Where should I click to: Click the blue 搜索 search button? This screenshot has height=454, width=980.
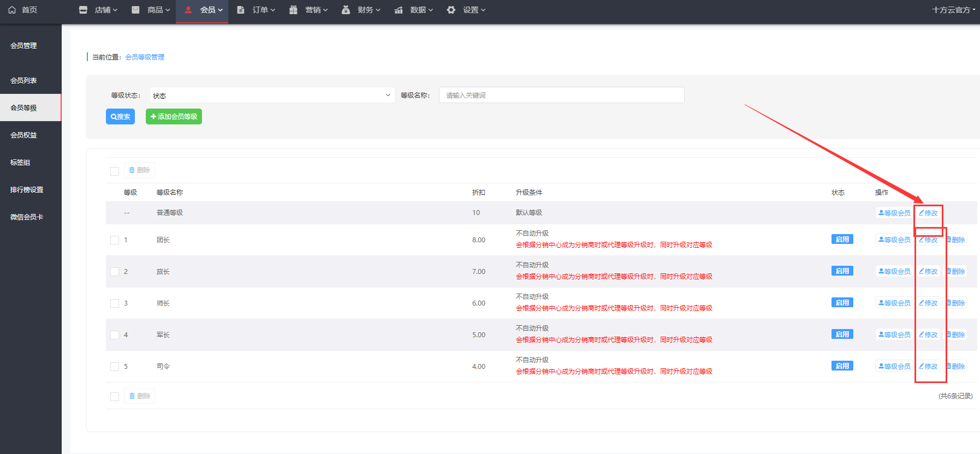(x=120, y=117)
